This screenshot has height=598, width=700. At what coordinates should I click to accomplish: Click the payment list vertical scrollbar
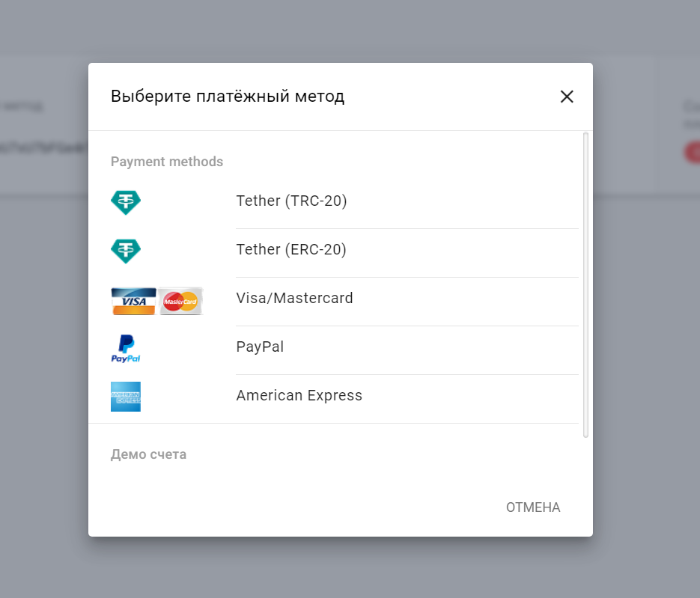[585, 284]
